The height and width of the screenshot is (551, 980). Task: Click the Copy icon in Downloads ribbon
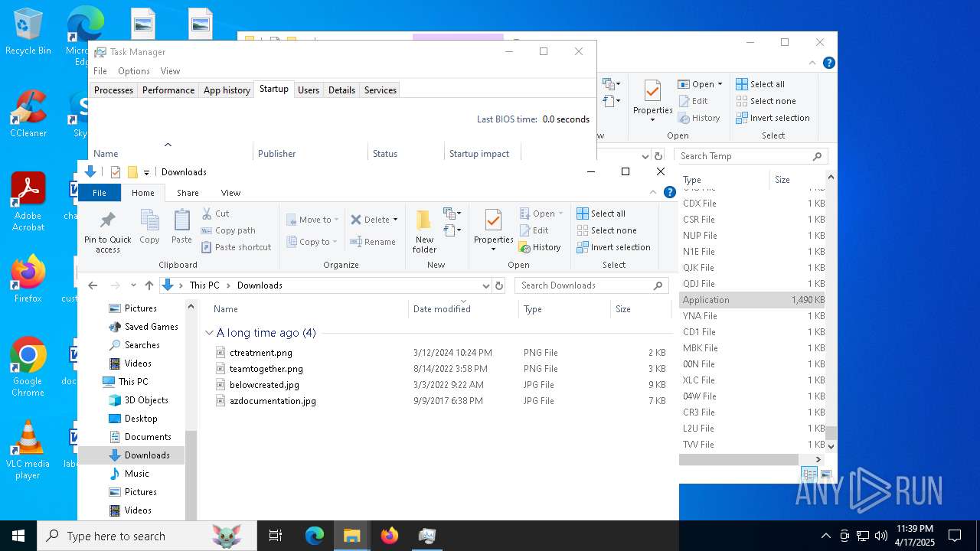[149, 227]
